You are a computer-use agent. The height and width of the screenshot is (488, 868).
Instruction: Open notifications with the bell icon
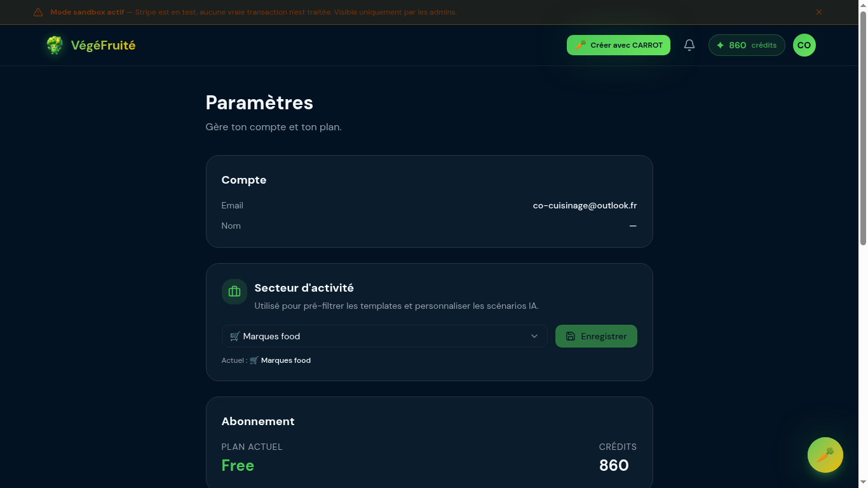(689, 45)
